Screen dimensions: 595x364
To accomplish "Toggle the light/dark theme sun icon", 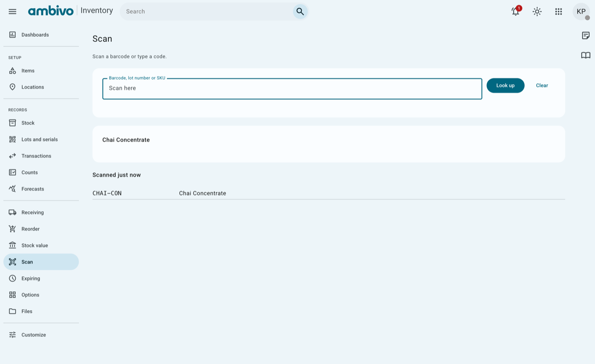I will click(537, 12).
